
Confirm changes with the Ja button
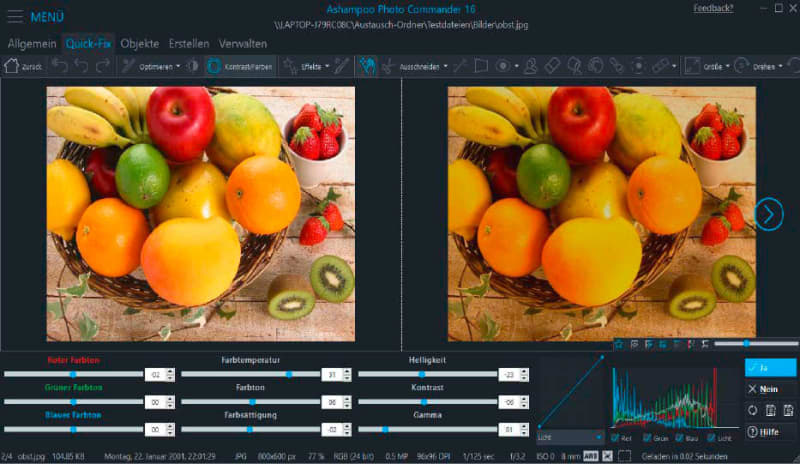click(770, 368)
